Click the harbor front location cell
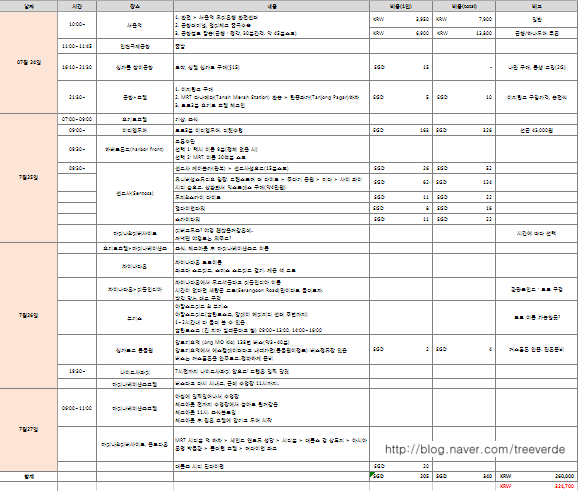The image size is (582, 491). [135, 149]
